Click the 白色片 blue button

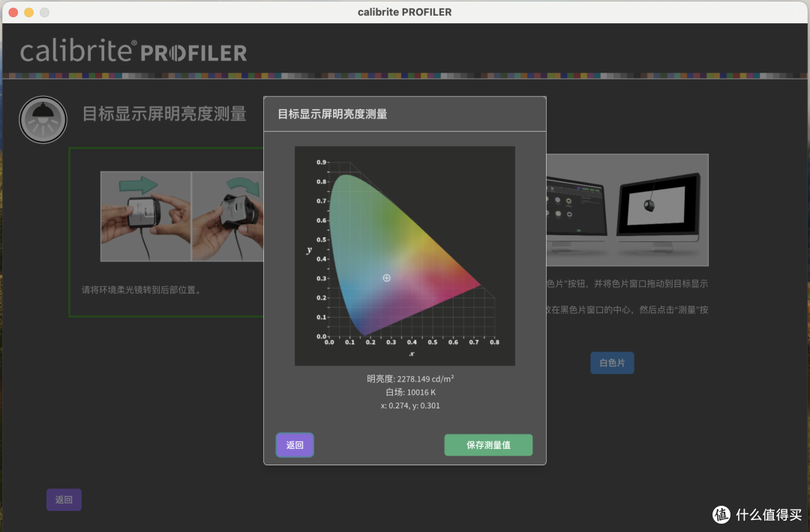pyautogui.click(x=612, y=363)
